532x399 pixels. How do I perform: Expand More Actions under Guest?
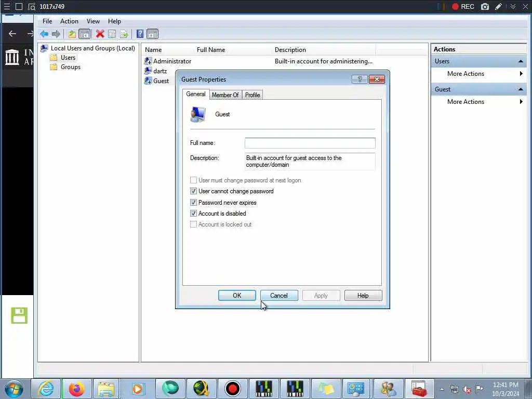click(x=478, y=102)
